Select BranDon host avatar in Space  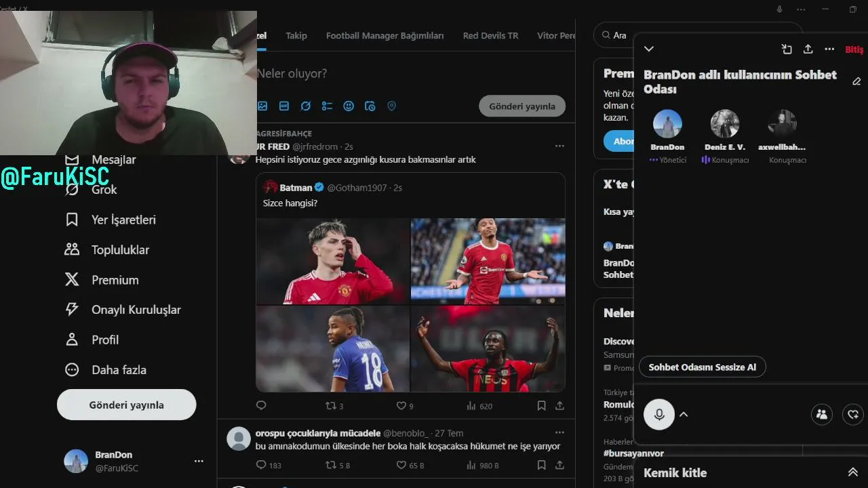point(667,124)
